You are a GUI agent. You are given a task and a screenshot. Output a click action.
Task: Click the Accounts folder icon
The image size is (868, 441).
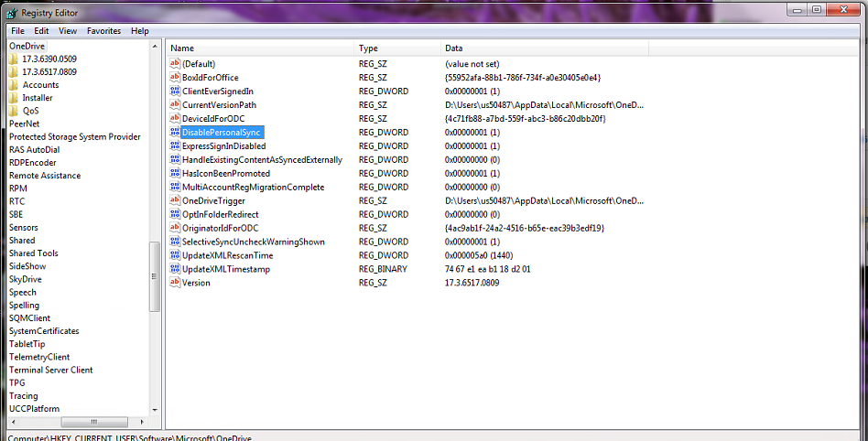click(14, 85)
